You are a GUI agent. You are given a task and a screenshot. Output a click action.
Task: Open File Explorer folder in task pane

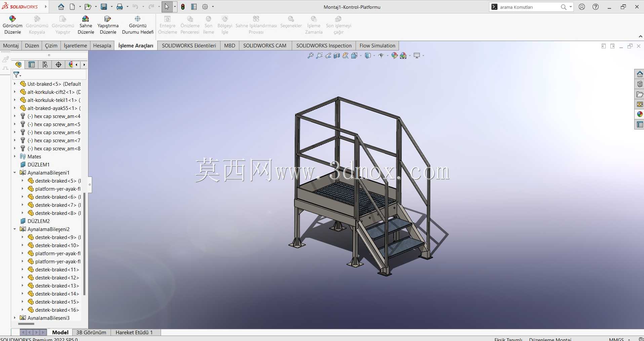point(640,94)
